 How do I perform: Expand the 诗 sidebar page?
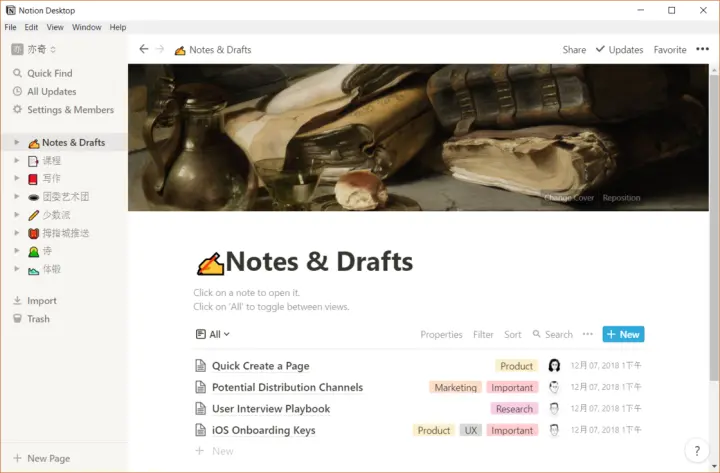click(x=17, y=251)
